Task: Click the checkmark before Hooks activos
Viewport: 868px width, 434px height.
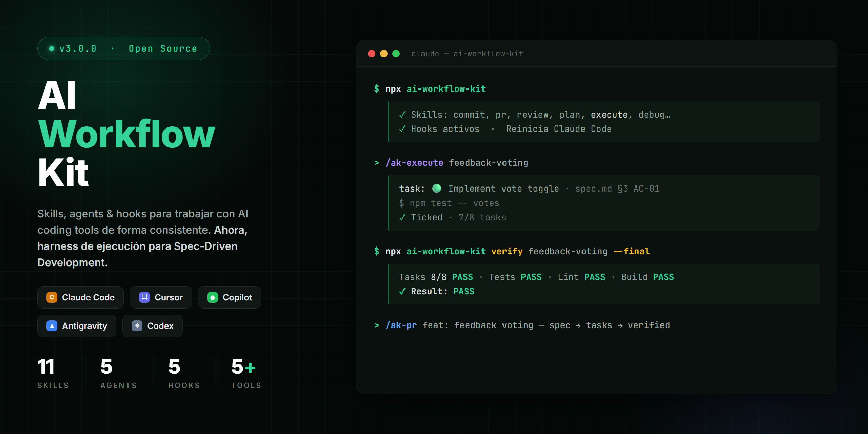Action: click(x=402, y=129)
